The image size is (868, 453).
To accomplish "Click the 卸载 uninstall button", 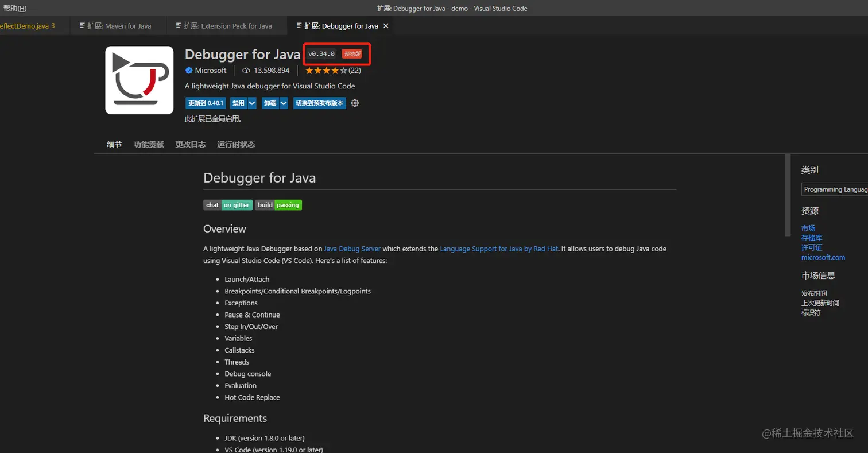I will 270,103.
